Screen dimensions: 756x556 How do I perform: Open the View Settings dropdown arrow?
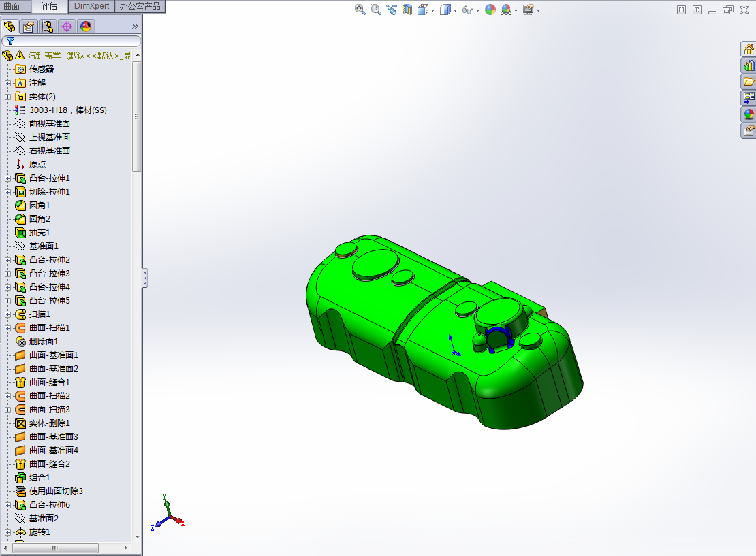[538, 10]
